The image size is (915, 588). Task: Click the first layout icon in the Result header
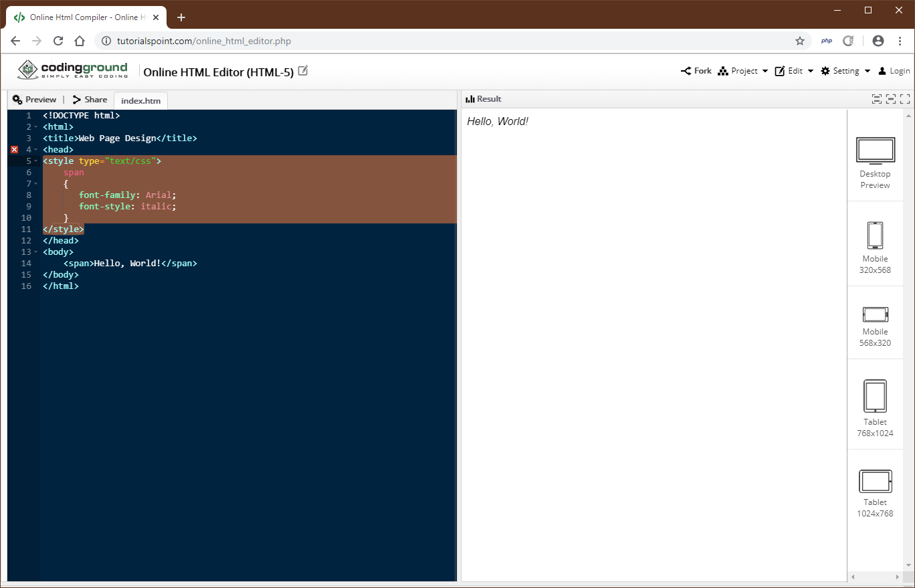click(x=876, y=99)
